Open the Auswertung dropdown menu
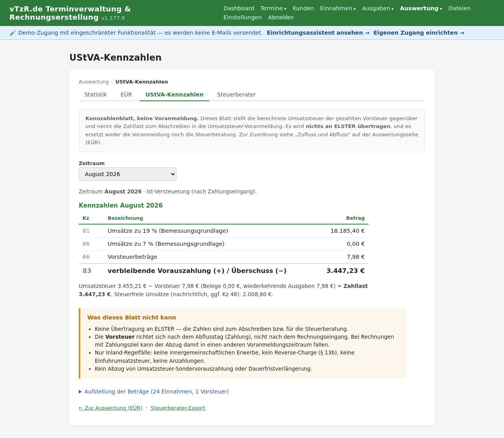 coord(421,8)
